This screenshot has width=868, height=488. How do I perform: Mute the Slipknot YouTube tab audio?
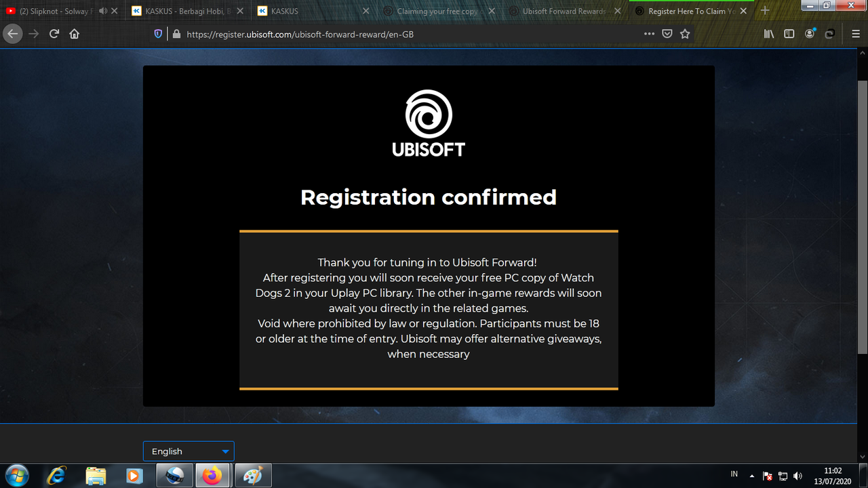tap(102, 12)
